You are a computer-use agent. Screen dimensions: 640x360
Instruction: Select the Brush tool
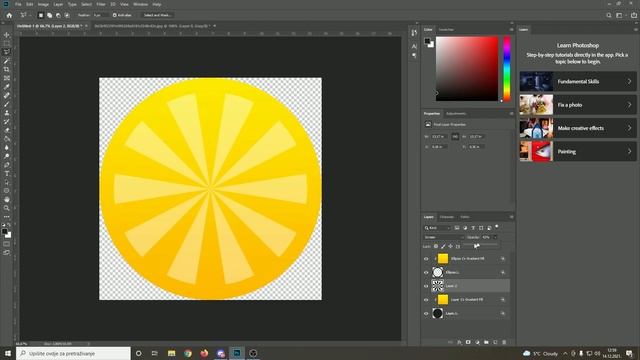click(x=7, y=104)
